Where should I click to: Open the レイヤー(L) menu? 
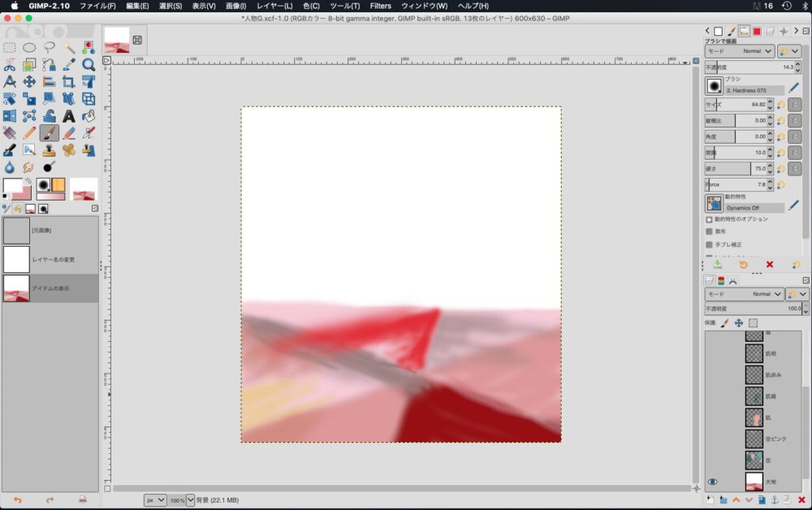[274, 6]
